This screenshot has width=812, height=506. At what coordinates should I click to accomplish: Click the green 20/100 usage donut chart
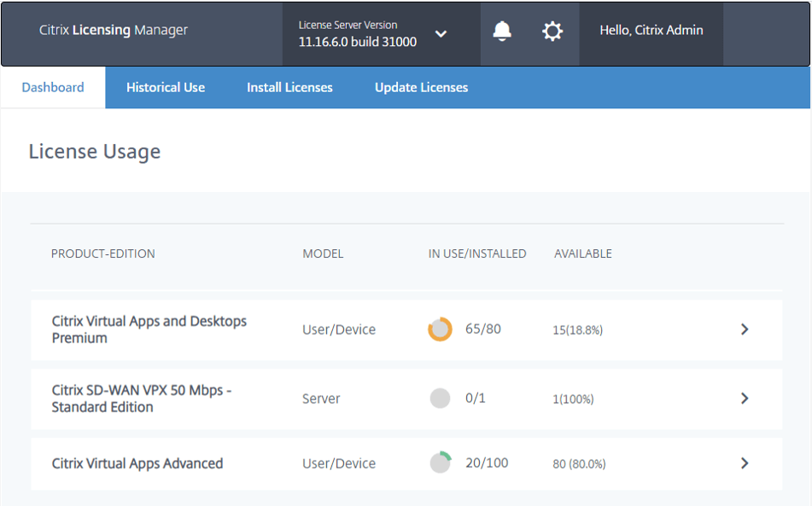tap(441, 462)
